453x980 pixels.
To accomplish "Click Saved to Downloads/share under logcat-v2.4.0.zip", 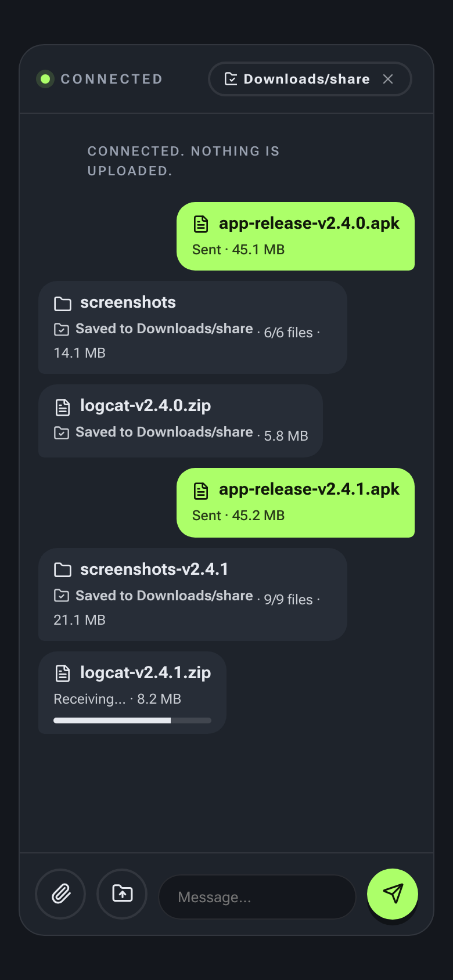I will [x=164, y=432].
